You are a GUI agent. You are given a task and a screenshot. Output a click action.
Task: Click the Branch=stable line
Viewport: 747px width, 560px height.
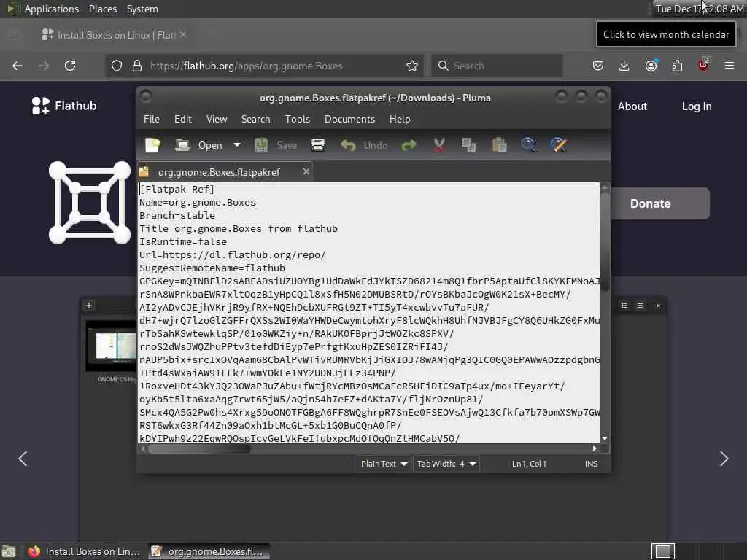177,215
